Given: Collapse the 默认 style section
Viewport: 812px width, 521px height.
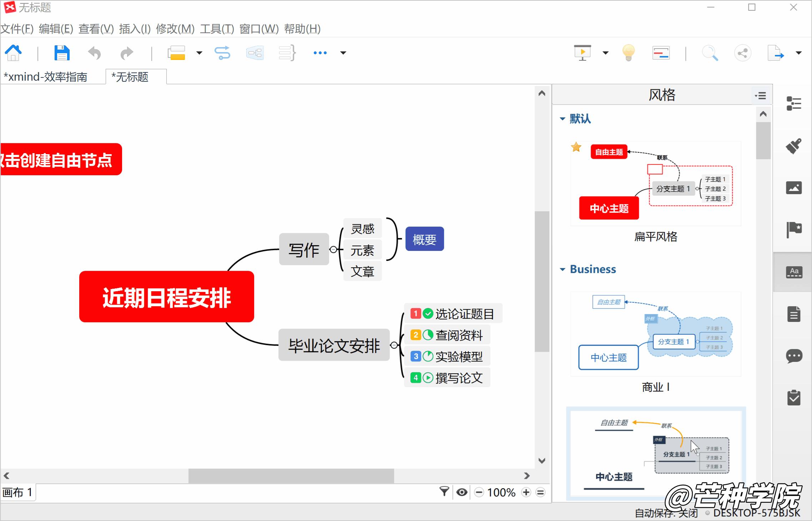Looking at the screenshot, I should (563, 119).
